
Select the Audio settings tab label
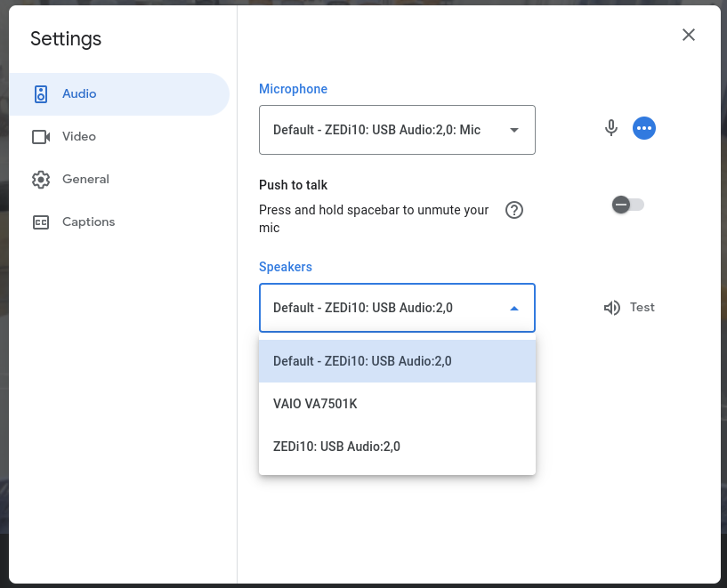pos(79,94)
